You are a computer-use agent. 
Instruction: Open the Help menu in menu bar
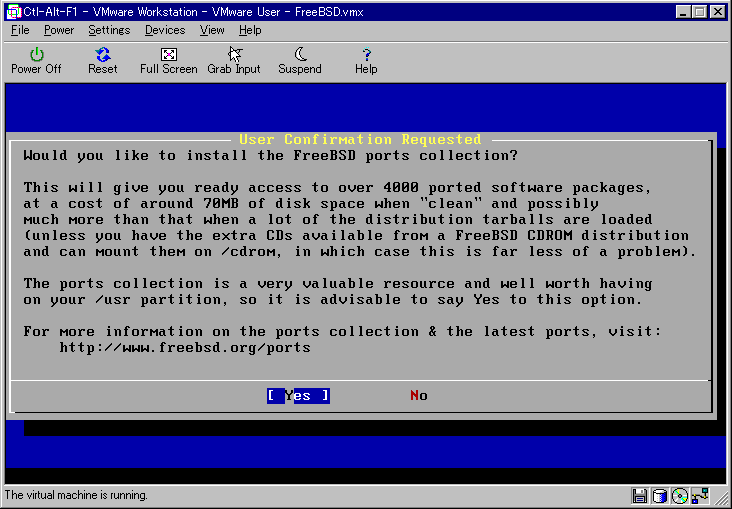(x=250, y=30)
